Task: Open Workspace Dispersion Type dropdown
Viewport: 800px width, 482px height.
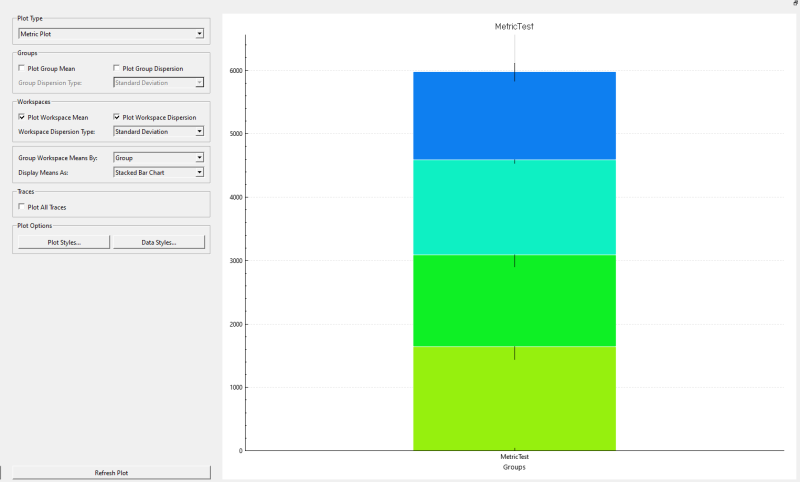Action: [x=158, y=132]
